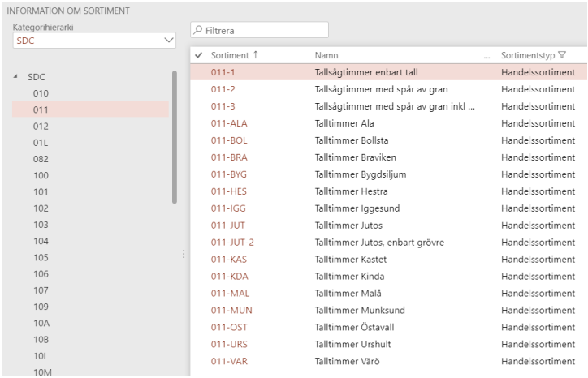This screenshot has width=588, height=378.
Task: Click the select-all checkmark in grid header
Action: point(199,55)
